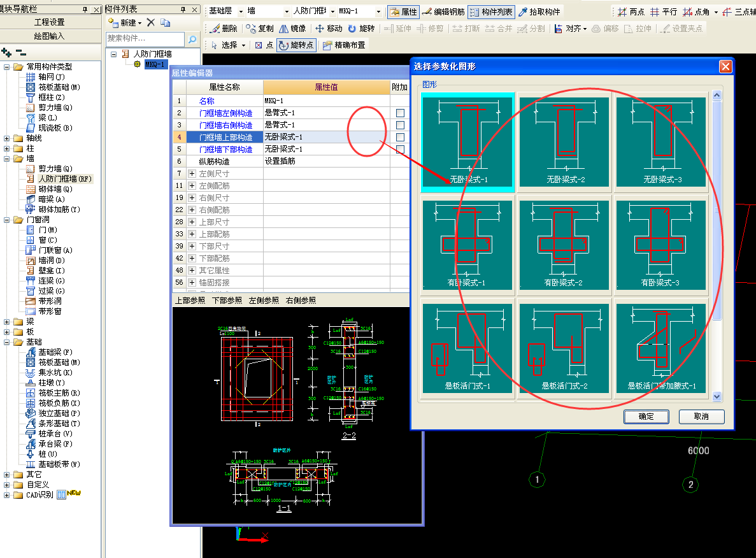Image resolution: width=756 pixels, height=558 pixels.
Task: Select the 悬板活门式-2 thumbnail
Action: (564, 348)
